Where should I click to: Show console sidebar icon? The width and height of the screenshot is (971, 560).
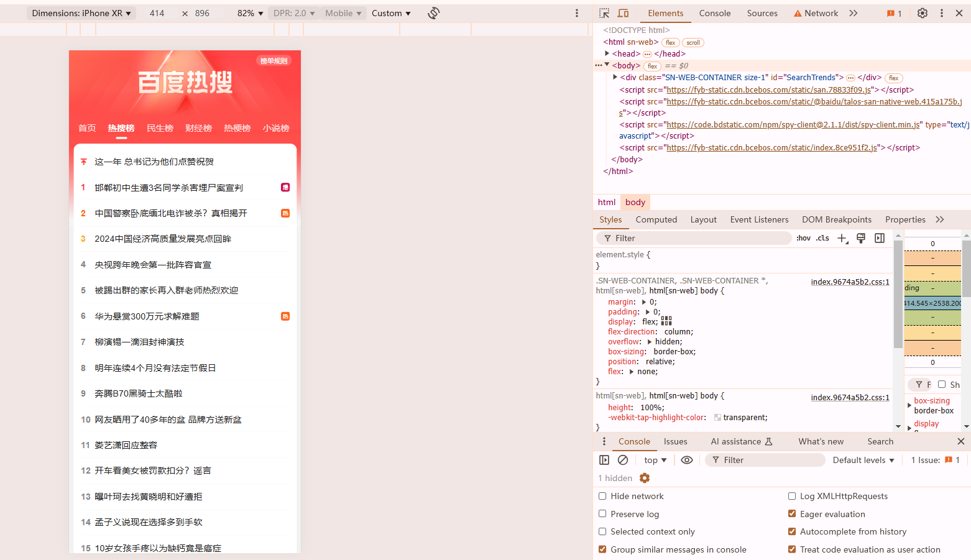click(604, 460)
